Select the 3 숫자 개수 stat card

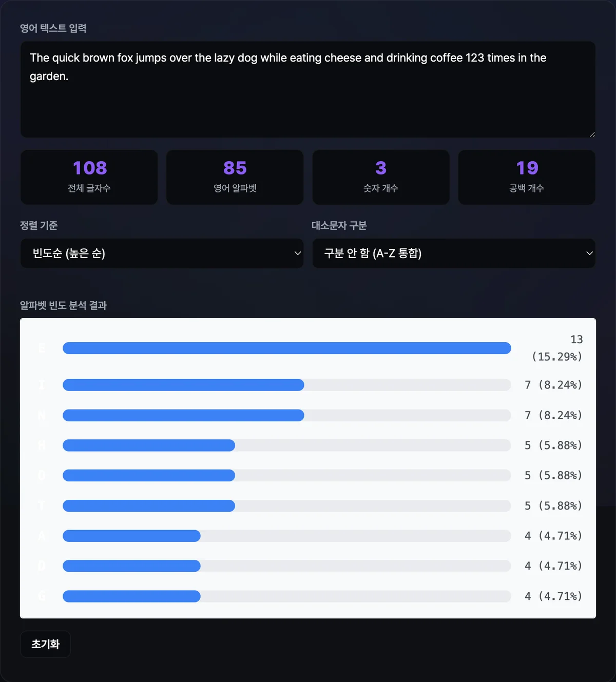[x=380, y=177]
